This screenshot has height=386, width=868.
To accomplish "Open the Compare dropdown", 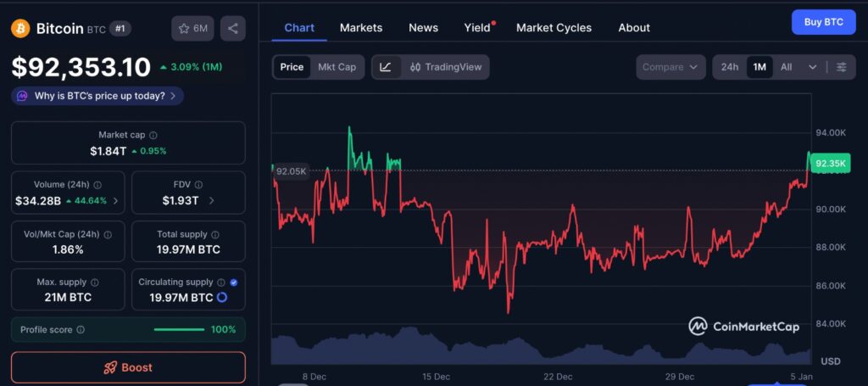I will (x=670, y=67).
